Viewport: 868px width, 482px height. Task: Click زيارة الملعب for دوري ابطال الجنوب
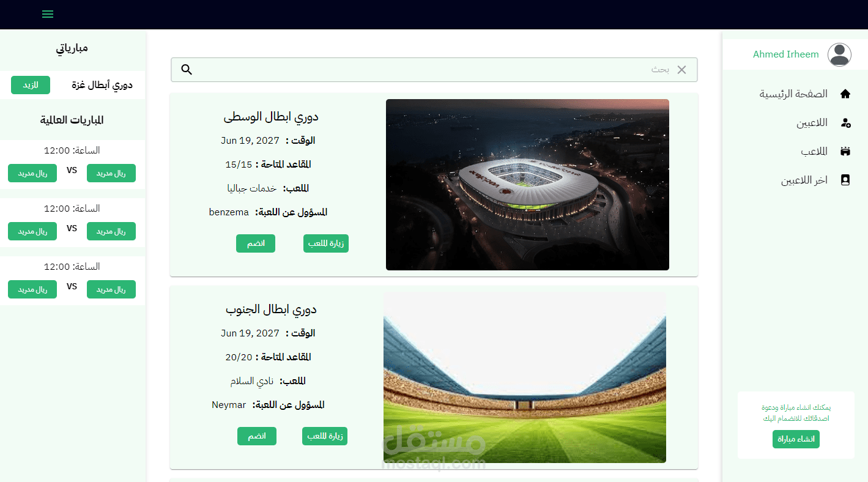(x=325, y=436)
